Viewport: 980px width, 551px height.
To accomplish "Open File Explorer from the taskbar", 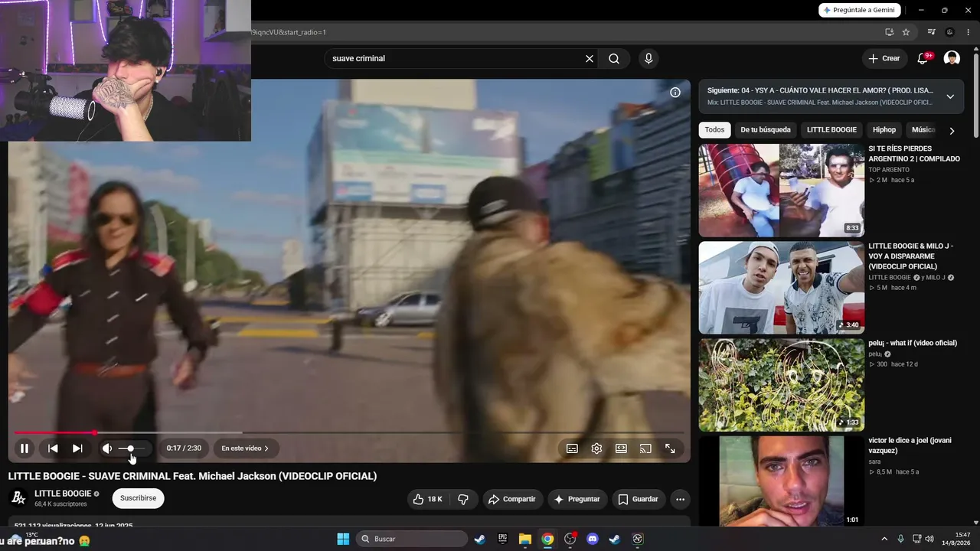I will [524, 539].
